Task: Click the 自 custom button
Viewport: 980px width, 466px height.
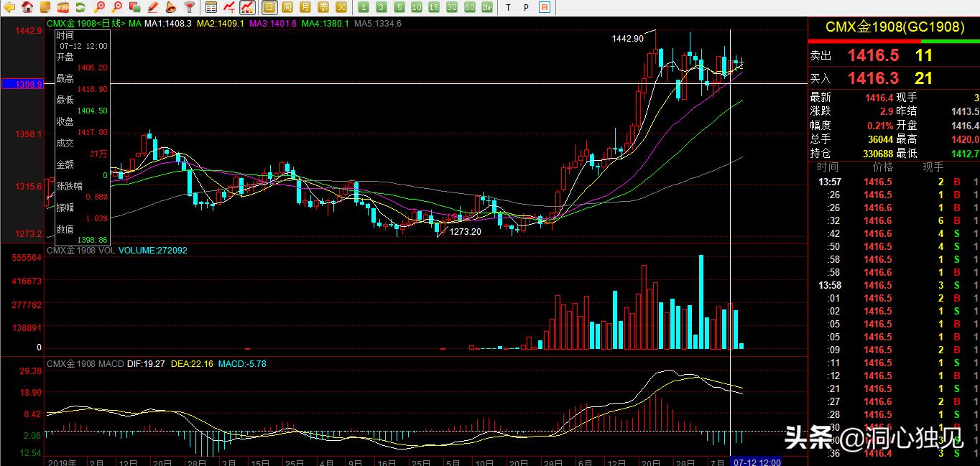Action: tap(544, 8)
